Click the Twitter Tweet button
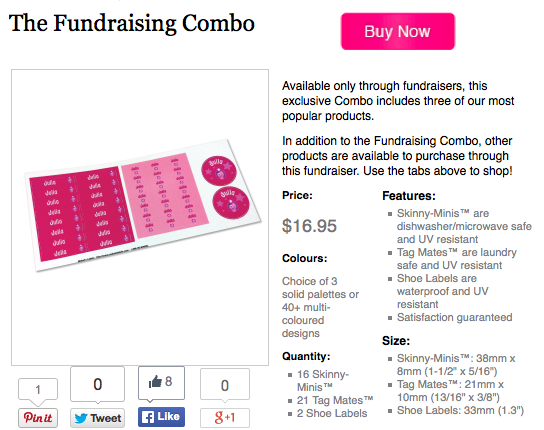The image size is (544, 430). (x=97, y=418)
